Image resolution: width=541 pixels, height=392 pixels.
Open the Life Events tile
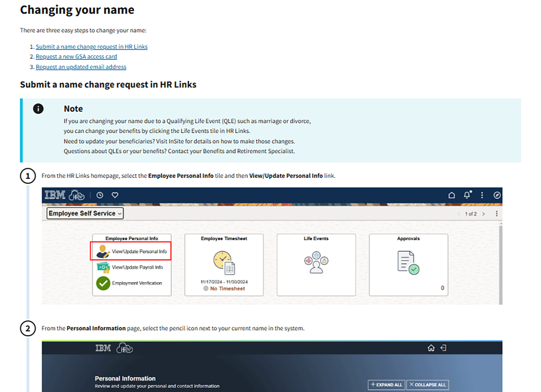(316, 265)
